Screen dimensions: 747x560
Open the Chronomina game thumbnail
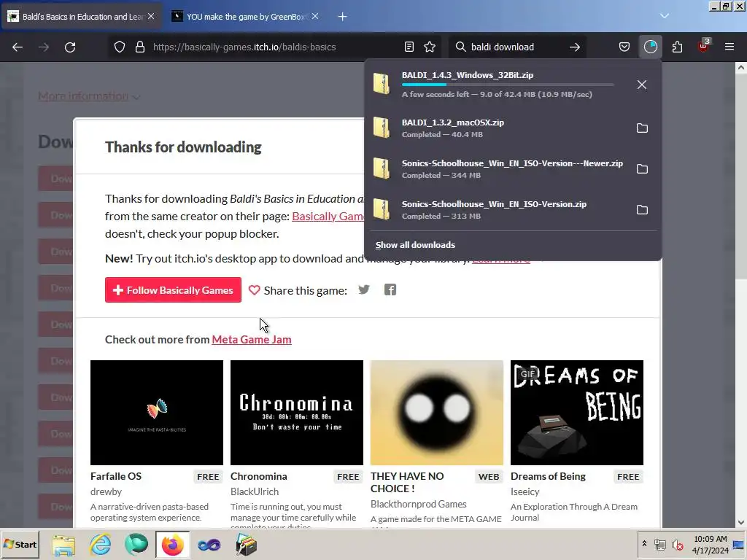(297, 413)
